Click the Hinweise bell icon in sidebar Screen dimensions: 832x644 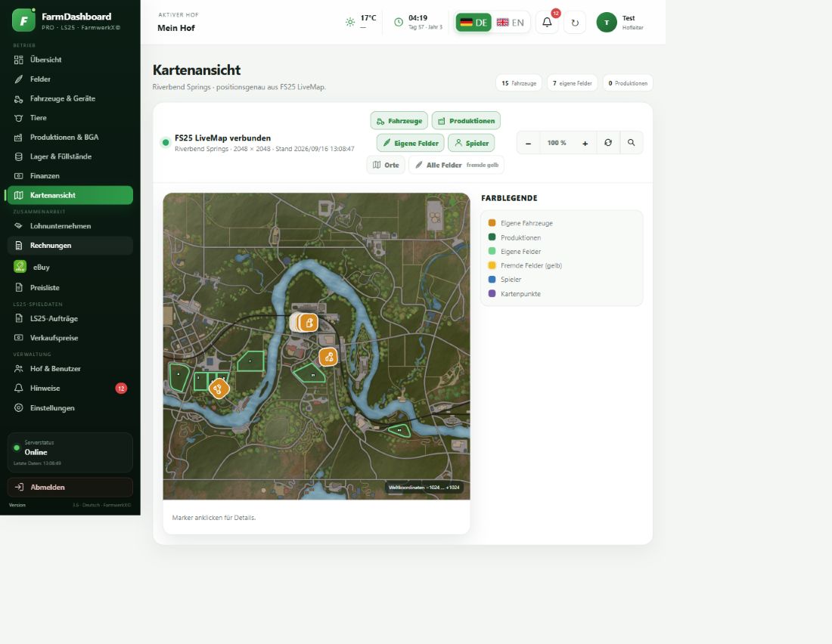pos(19,389)
